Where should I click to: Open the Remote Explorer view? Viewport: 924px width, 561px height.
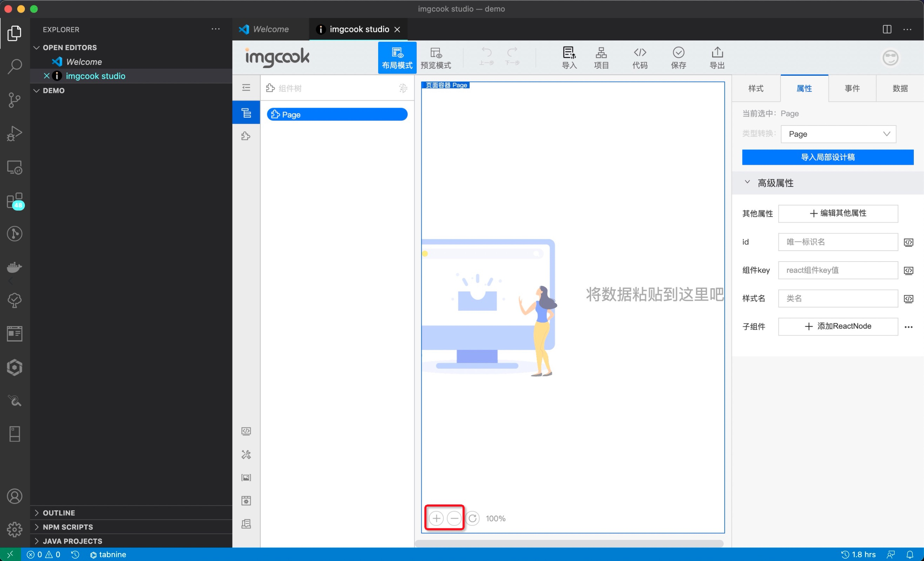[x=14, y=167]
